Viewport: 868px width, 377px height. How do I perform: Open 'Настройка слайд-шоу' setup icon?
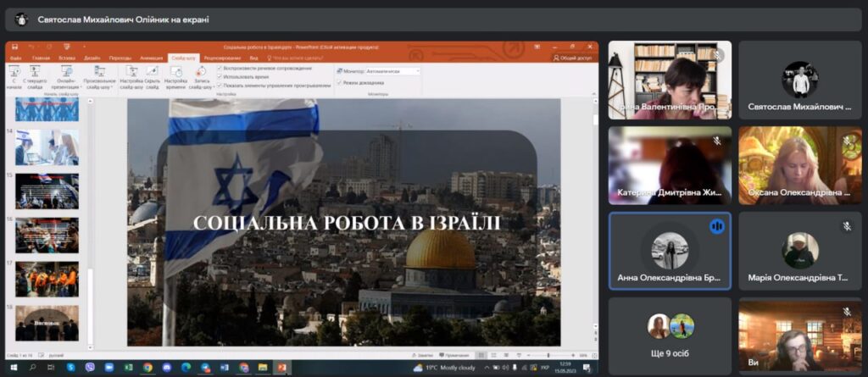pos(131,75)
